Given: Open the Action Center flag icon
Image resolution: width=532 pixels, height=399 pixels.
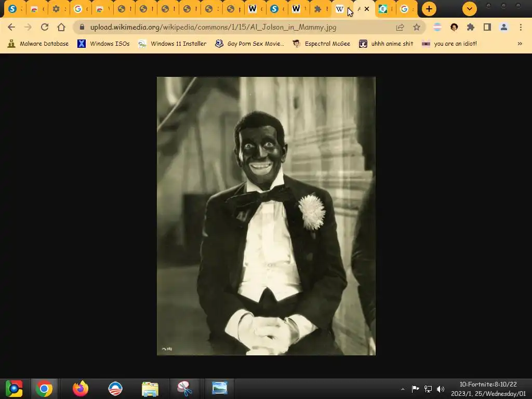Looking at the screenshot, I should point(415,389).
